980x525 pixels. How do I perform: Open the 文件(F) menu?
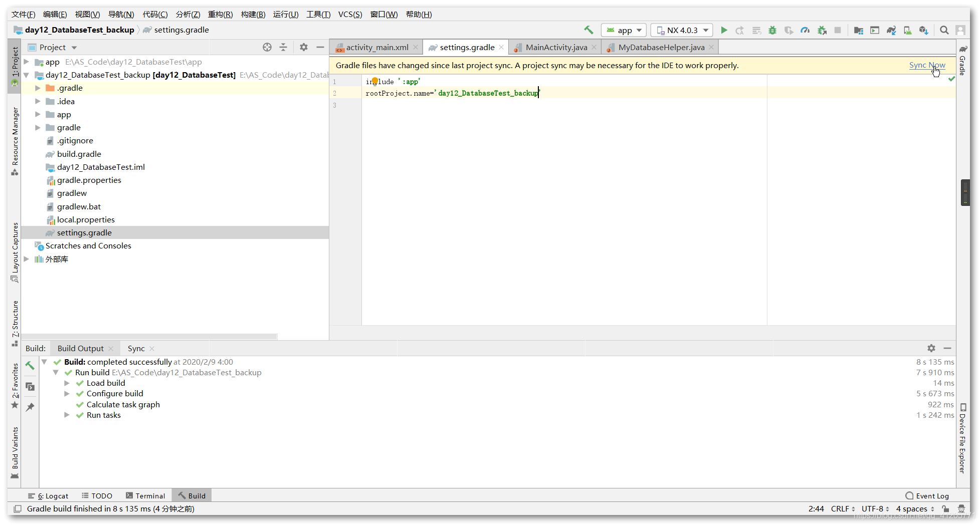(24, 14)
